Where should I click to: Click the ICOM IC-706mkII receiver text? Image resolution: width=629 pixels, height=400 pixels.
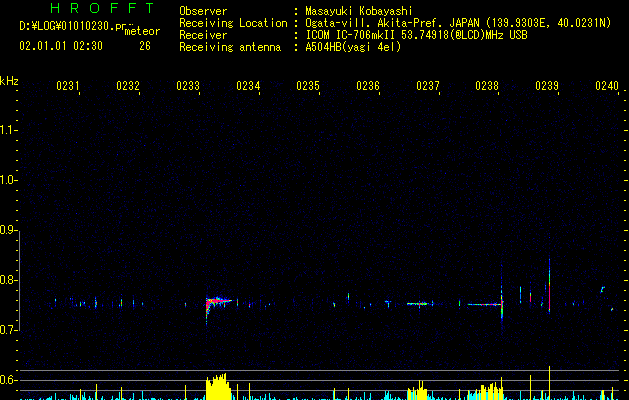point(416,35)
